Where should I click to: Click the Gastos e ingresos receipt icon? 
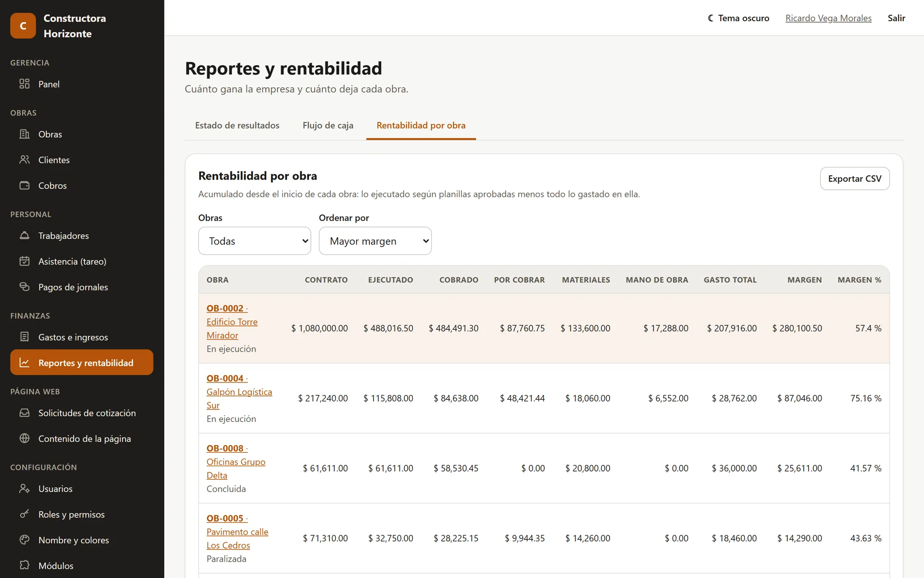[25, 337]
